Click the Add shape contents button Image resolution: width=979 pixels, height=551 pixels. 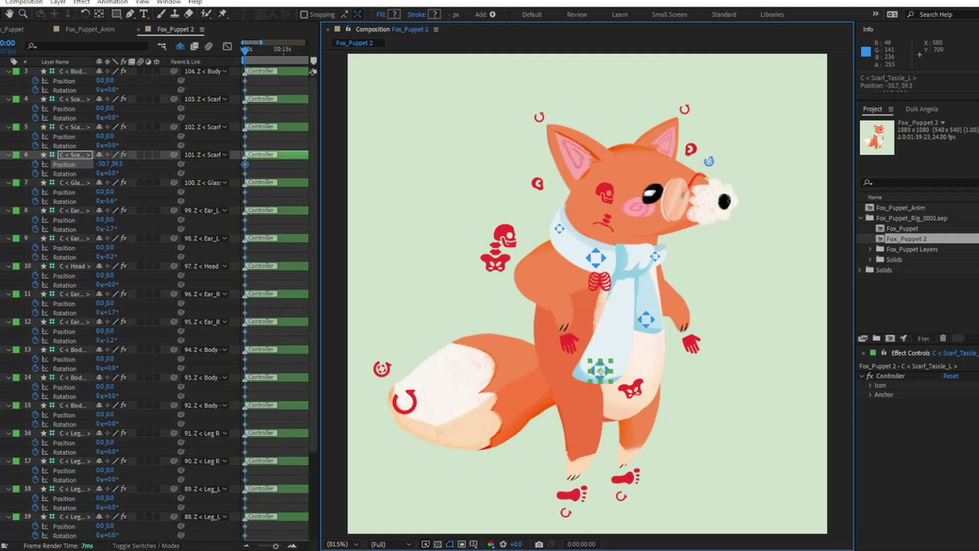pyautogui.click(x=493, y=14)
